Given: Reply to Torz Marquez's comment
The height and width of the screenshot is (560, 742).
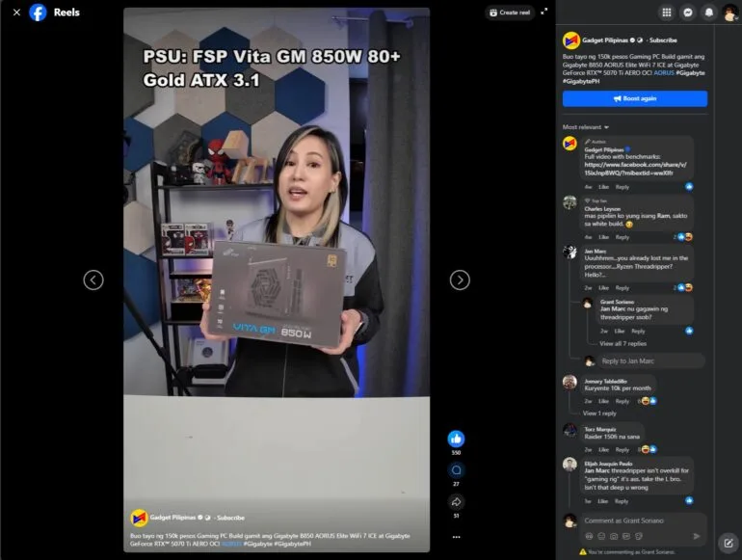Looking at the screenshot, I should [622, 450].
